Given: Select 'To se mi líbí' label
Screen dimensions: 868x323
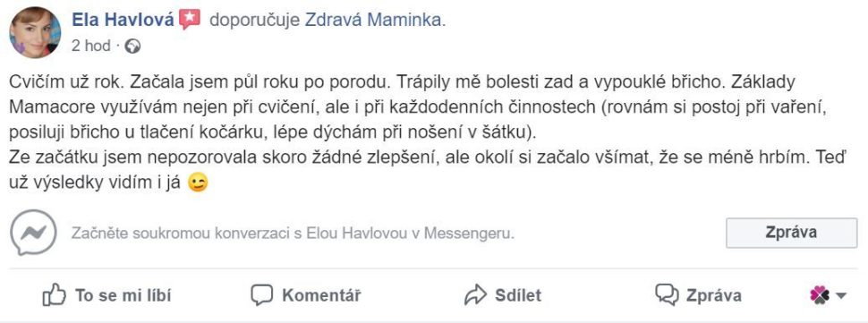Looking at the screenshot, I should tap(123, 295).
